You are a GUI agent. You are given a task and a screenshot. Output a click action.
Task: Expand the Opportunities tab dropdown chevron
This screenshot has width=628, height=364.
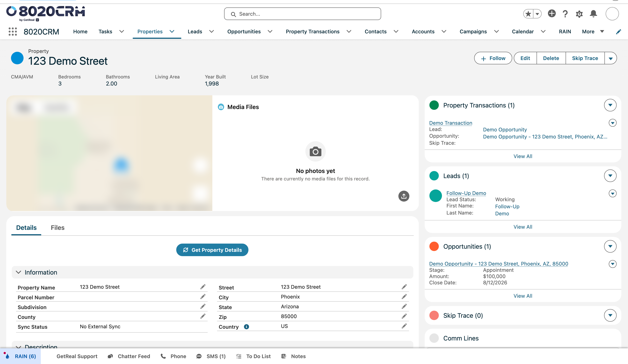coord(270,31)
